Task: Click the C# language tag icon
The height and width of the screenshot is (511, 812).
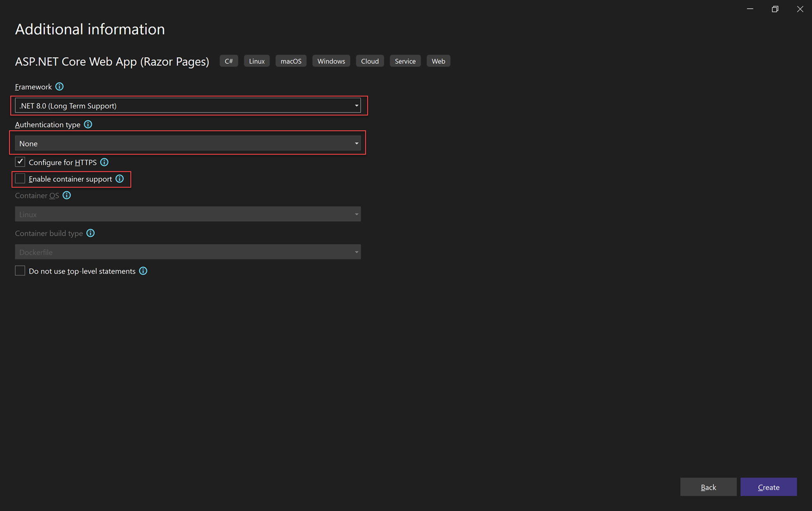Action: pyautogui.click(x=230, y=61)
